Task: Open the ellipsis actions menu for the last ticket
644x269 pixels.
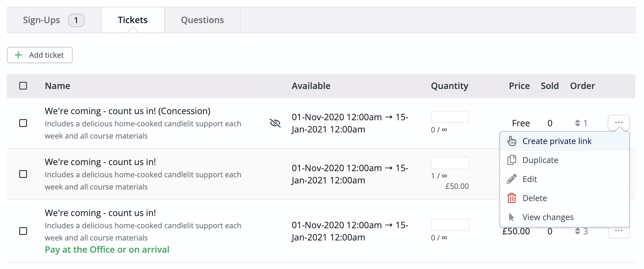Action: [x=619, y=231]
